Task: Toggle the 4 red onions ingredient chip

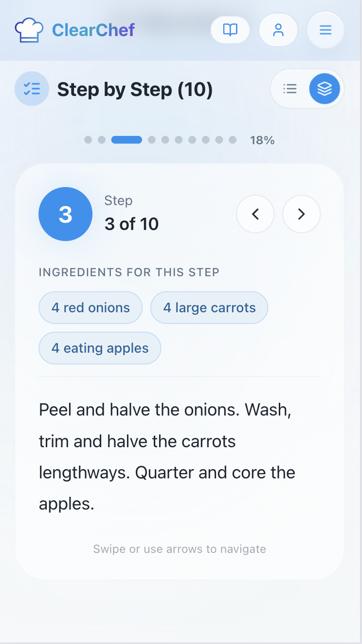Action: 90,307
